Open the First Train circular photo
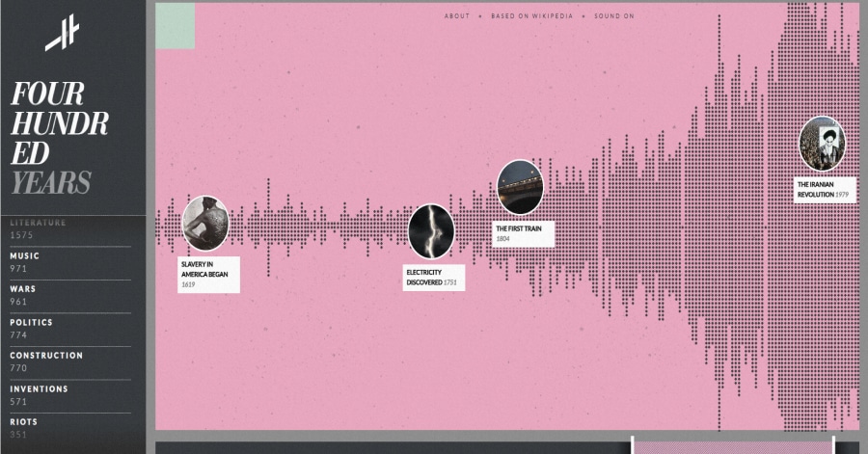 click(x=520, y=187)
